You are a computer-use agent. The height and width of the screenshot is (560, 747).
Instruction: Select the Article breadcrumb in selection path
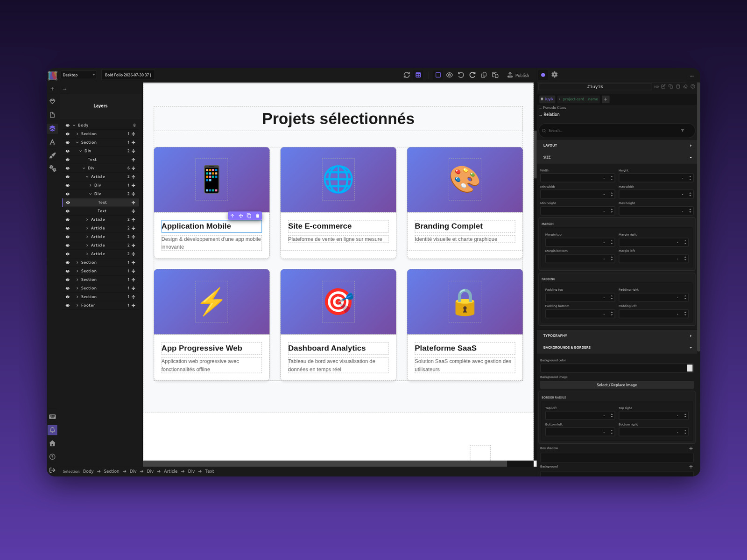(170, 471)
